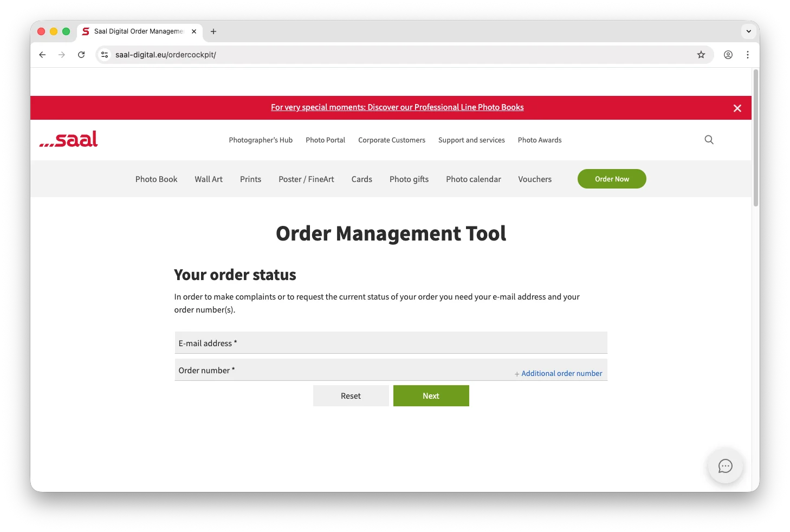Open the Photo Book menu

(156, 179)
